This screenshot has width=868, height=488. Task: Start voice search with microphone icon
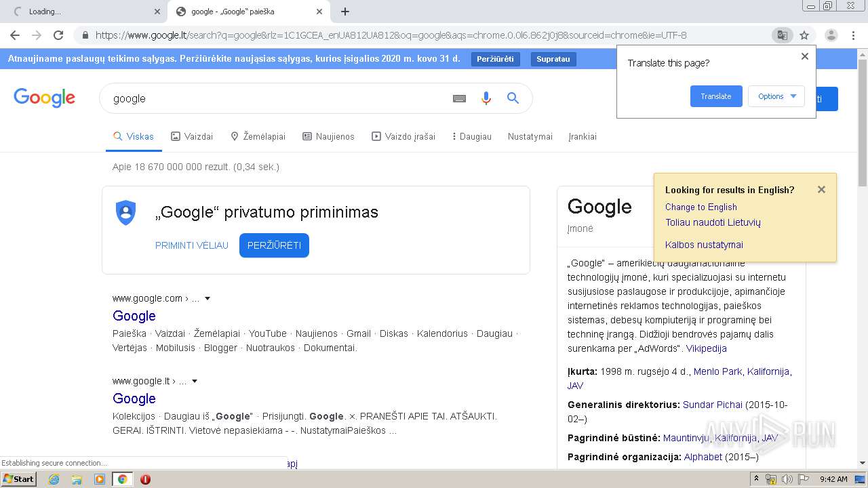(x=486, y=98)
